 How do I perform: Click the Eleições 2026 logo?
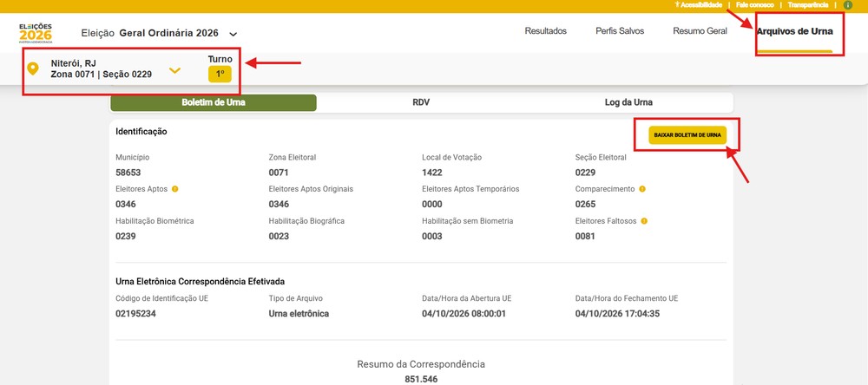pyautogui.click(x=36, y=33)
